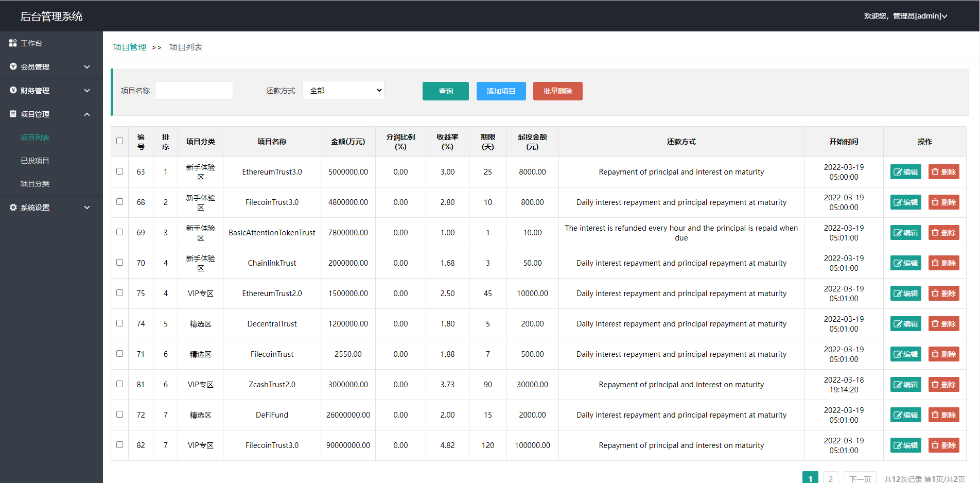
Task: Click the blue 添加项目 button
Action: 501,91
